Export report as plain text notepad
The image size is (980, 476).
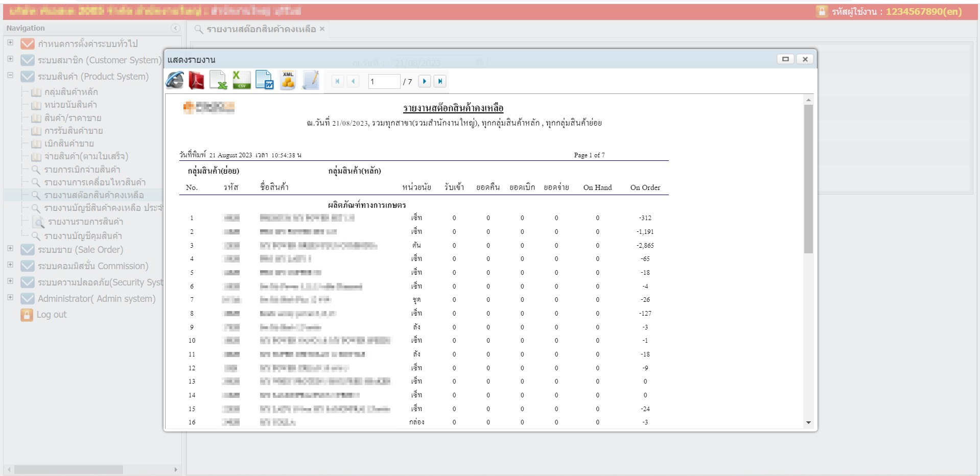[x=311, y=81]
